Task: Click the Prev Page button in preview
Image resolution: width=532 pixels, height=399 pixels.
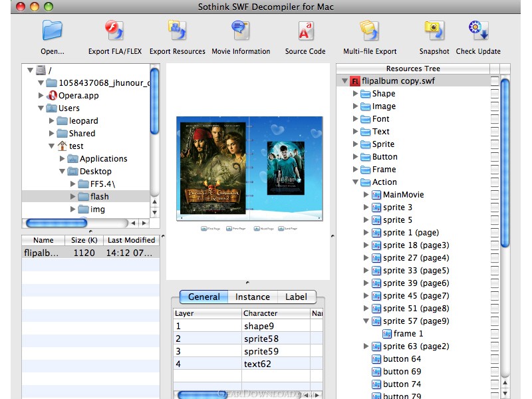Action: [236, 229]
